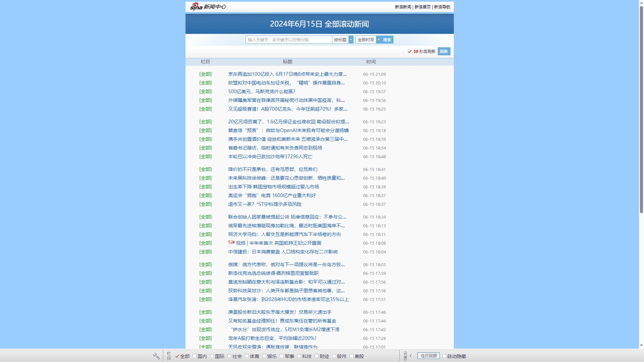The height and width of the screenshot is (362, 644).
Task: Enable the 国际 category checkbox
Action: click(x=212, y=356)
